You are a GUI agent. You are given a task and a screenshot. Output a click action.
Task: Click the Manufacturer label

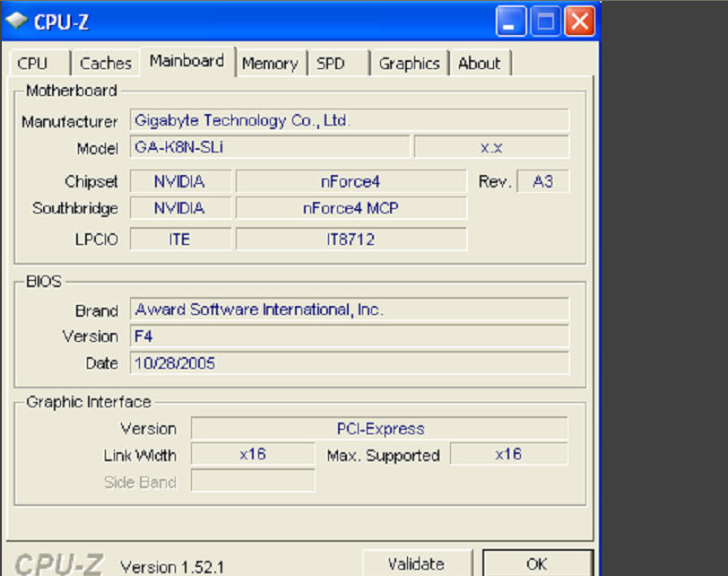70,122
